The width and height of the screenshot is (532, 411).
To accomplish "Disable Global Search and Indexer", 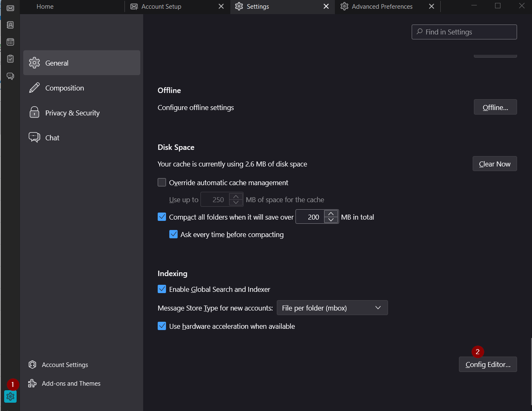I will (x=162, y=289).
